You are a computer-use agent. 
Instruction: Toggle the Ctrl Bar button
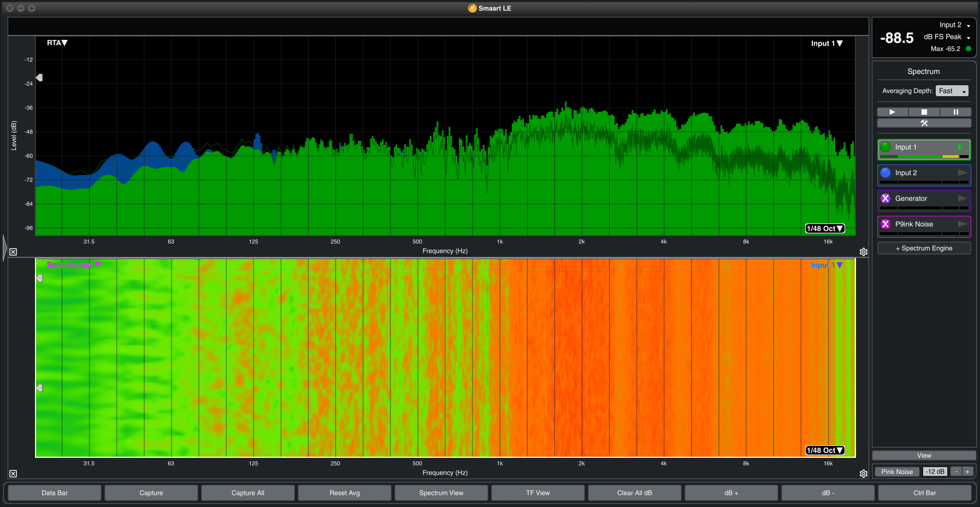click(925, 493)
